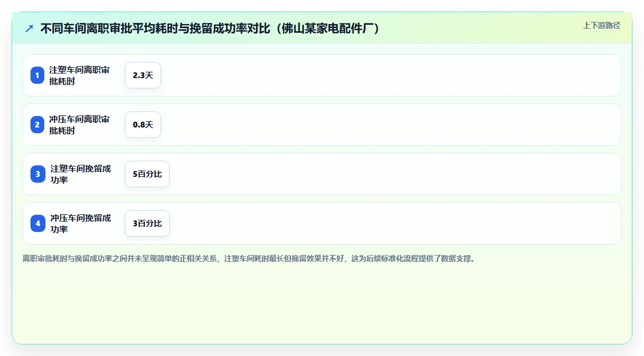Image resolution: width=644 pixels, height=356 pixels.
Task: Click the 注塑车间离职审批耗时 label
Action: (79, 75)
